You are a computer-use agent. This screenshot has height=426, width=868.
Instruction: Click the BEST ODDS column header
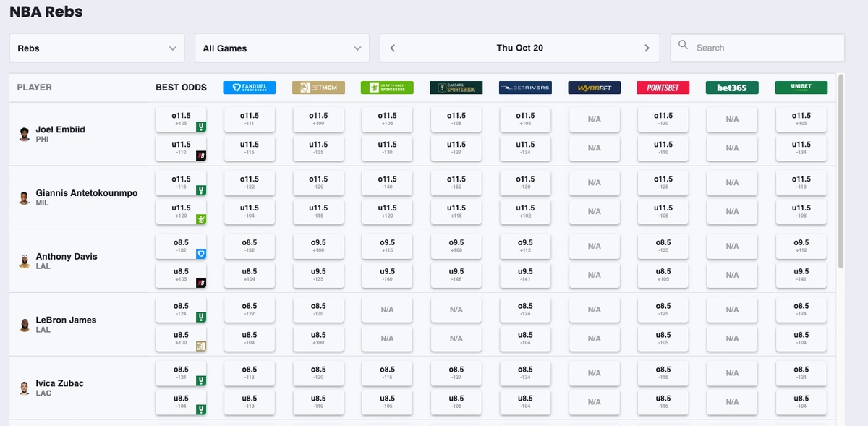point(181,88)
